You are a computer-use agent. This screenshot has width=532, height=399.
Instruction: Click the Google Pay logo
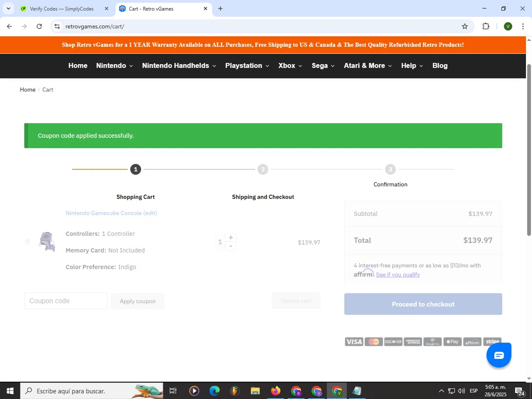coord(433,342)
